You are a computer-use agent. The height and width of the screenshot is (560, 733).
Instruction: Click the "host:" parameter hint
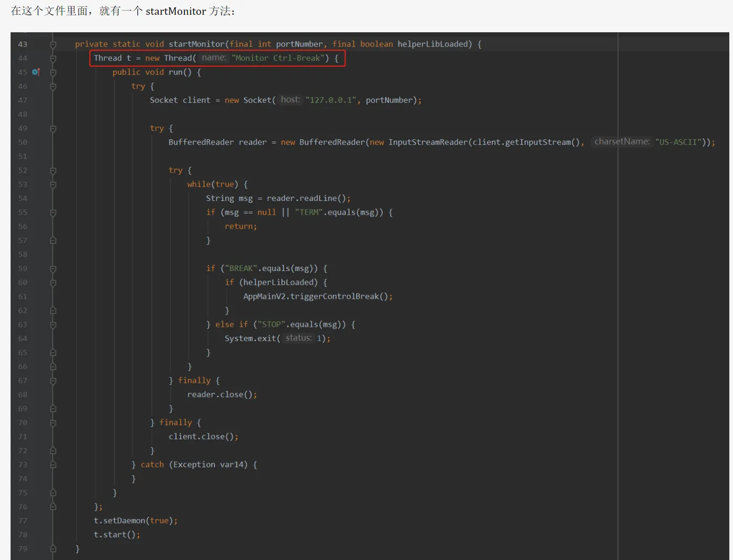pos(291,99)
